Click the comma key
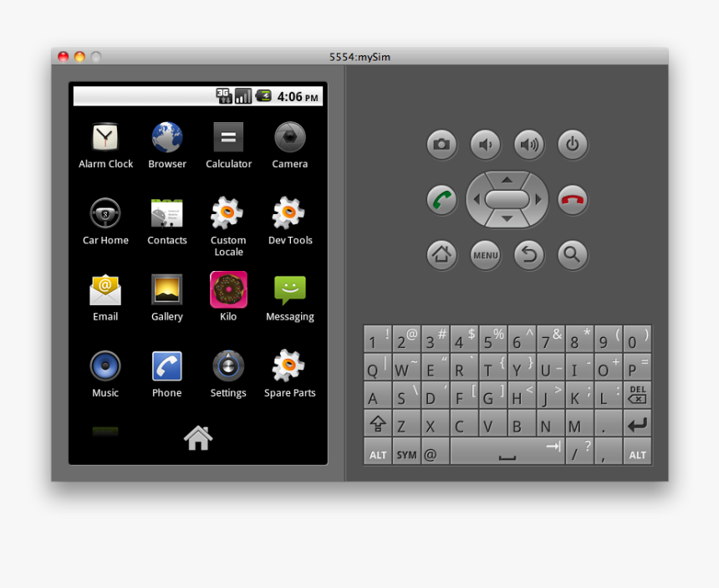 609,452
